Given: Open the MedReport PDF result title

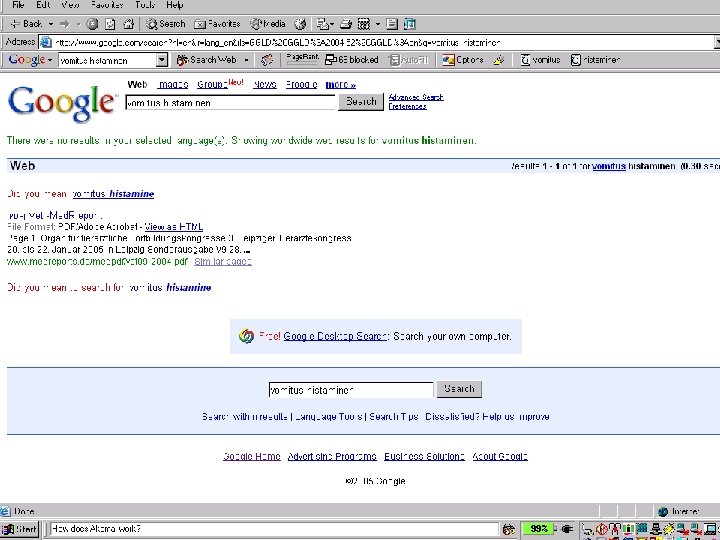Looking at the screenshot, I should 55,215.
